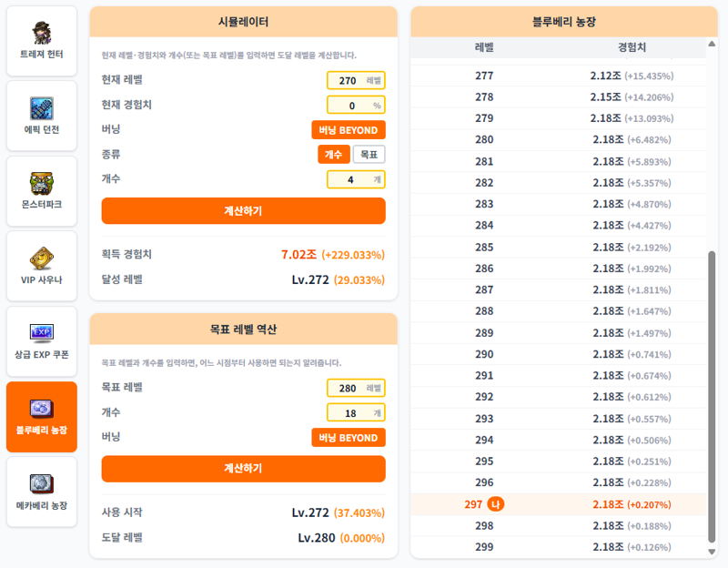Click the table vertical scrollbar thumb
728x568 pixels.
pos(712,397)
